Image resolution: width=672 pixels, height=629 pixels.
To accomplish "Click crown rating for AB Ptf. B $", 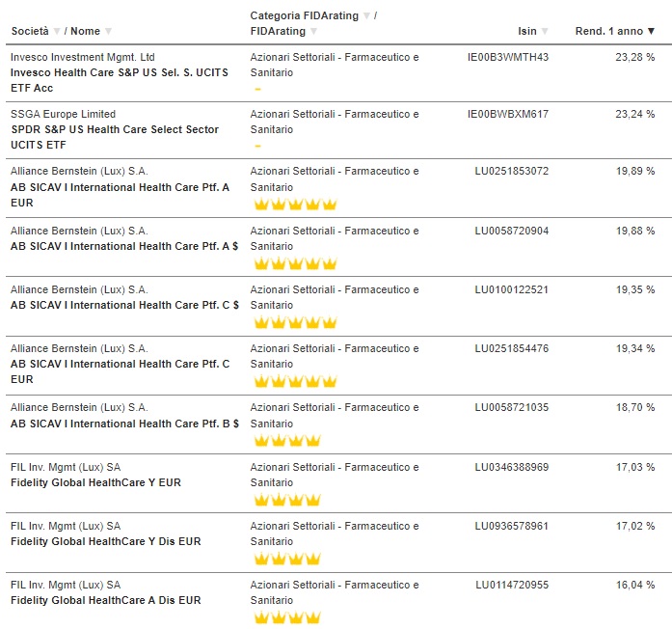I will point(287,440).
